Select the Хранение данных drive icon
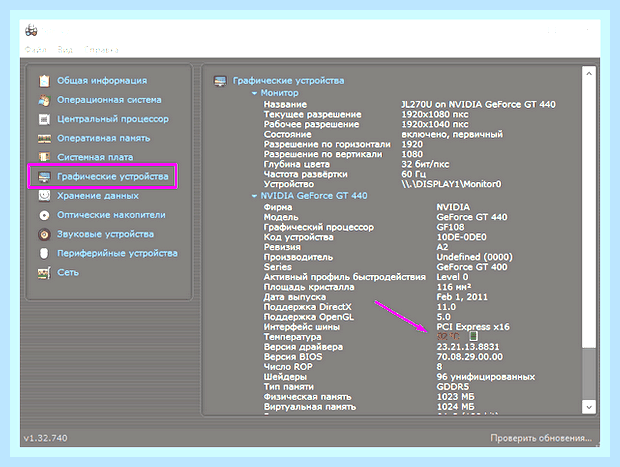Viewport: 620px width, 467px height. (44, 196)
